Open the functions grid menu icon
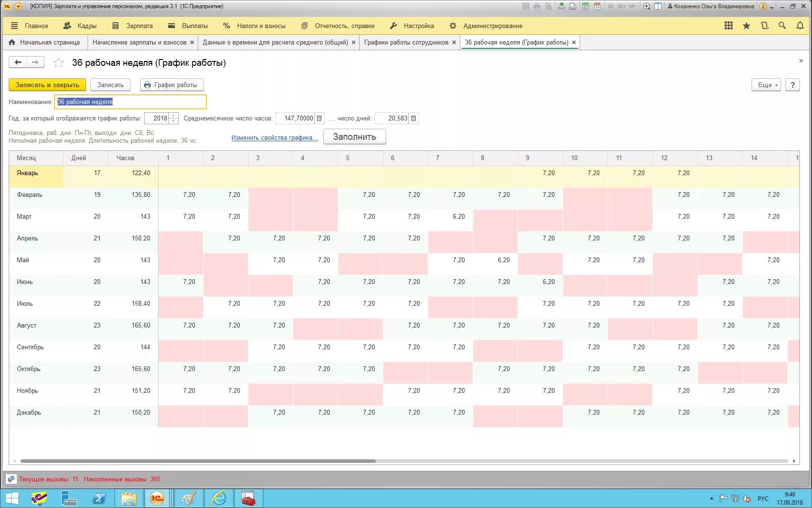This screenshot has height=508, width=812. pos(728,26)
